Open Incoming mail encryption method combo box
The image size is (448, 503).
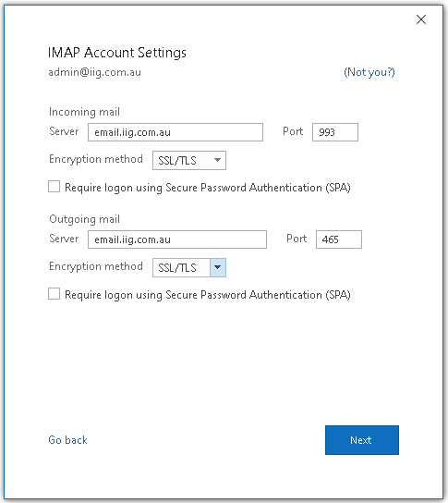(x=189, y=160)
